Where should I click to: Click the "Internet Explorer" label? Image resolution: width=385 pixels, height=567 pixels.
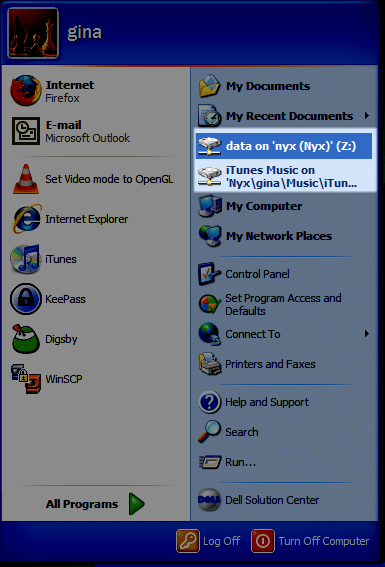coord(86,219)
